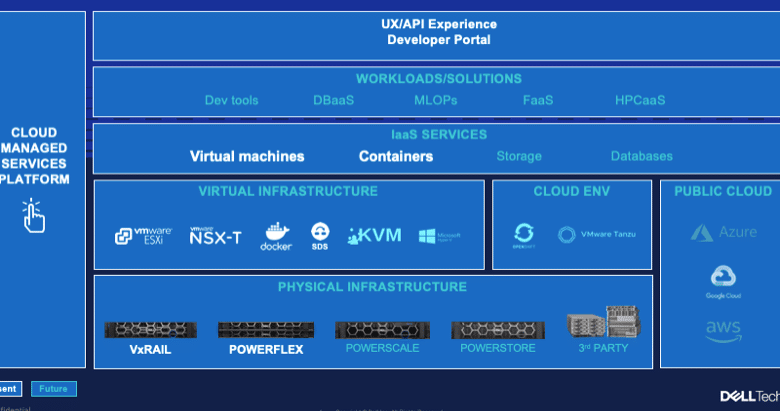Click the Cloud Managed Services Platform title
The width and height of the screenshot is (780, 411).
click(34, 156)
